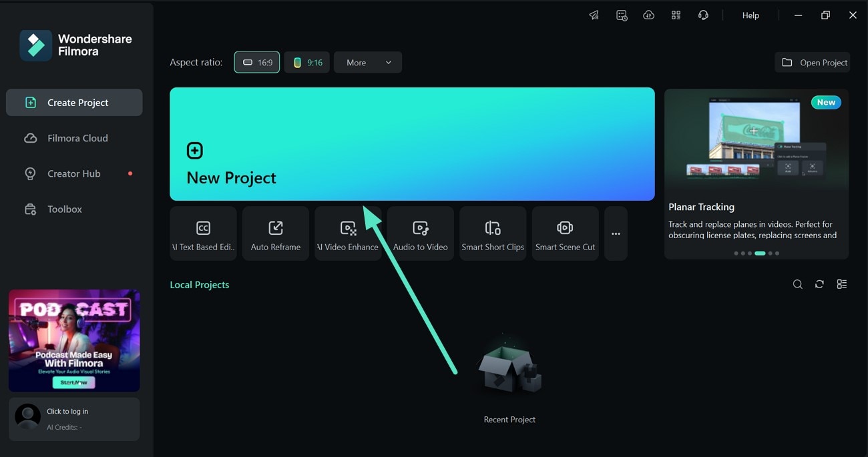Launch AI Text Based Editing tool

coord(203,234)
